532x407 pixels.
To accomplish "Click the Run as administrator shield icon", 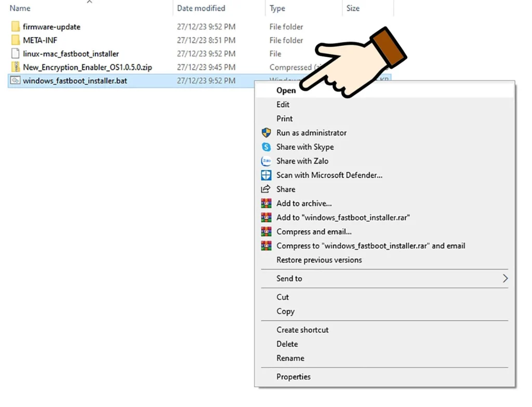I will [x=266, y=133].
